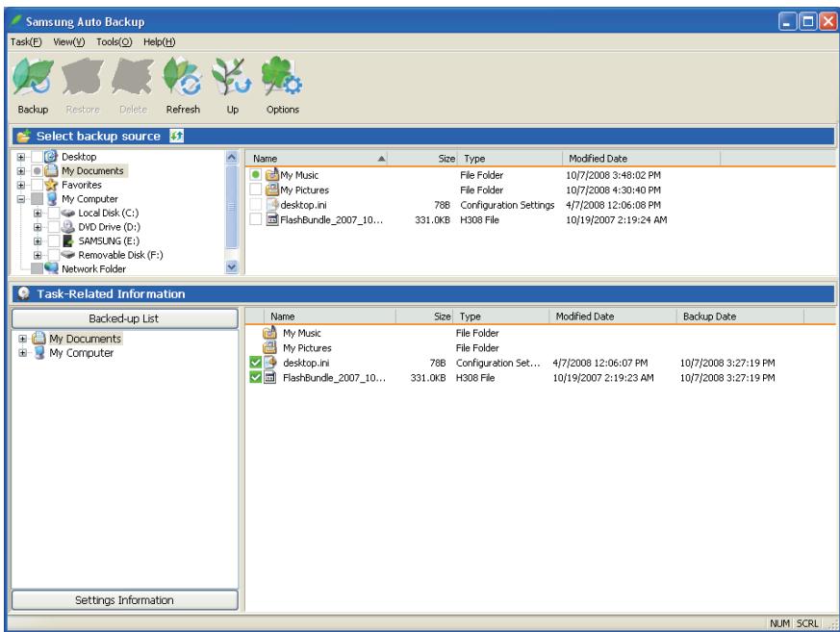840x632 pixels.
Task: Click My Documents icon in Backed-up List
Action: [x=38, y=339]
